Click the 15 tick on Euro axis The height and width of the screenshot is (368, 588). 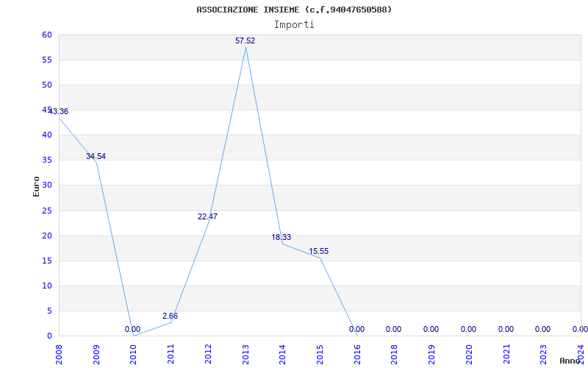point(47,261)
